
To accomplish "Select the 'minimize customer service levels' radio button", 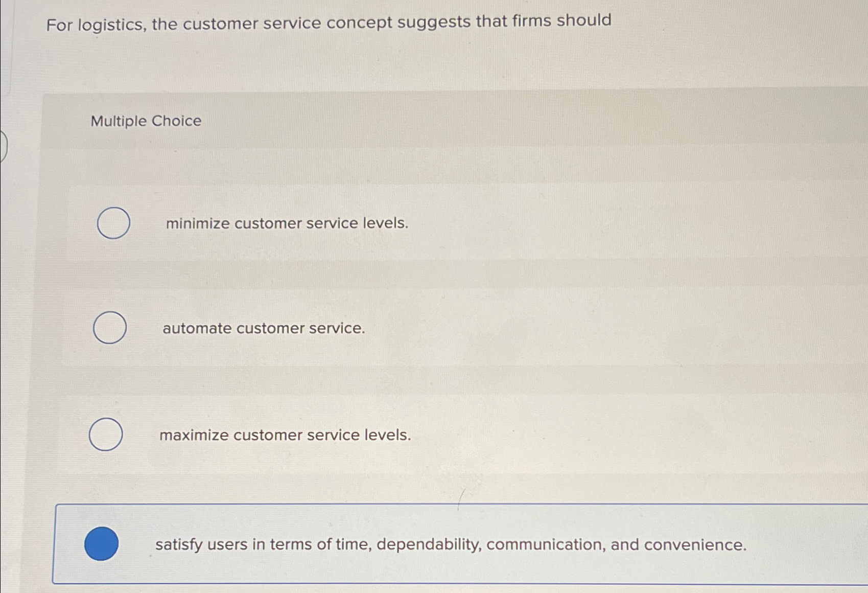I will pyautogui.click(x=113, y=222).
